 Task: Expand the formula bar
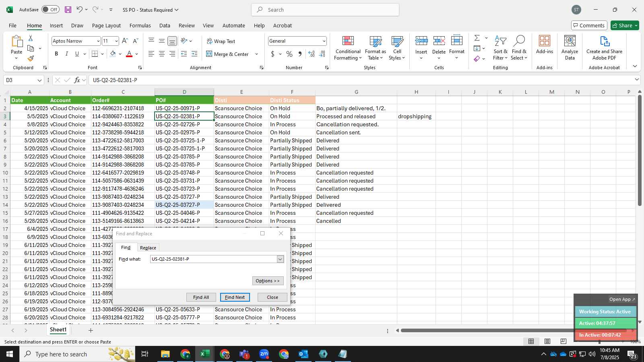pos(637,80)
